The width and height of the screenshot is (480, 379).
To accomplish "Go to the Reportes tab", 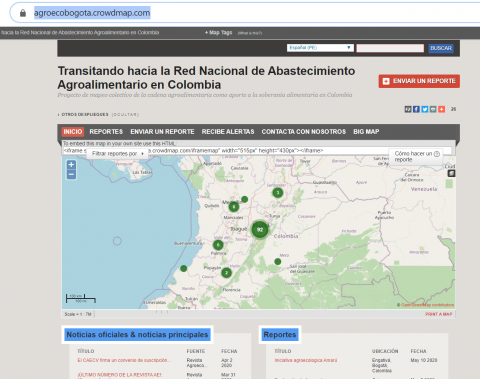I will [106, 132].
